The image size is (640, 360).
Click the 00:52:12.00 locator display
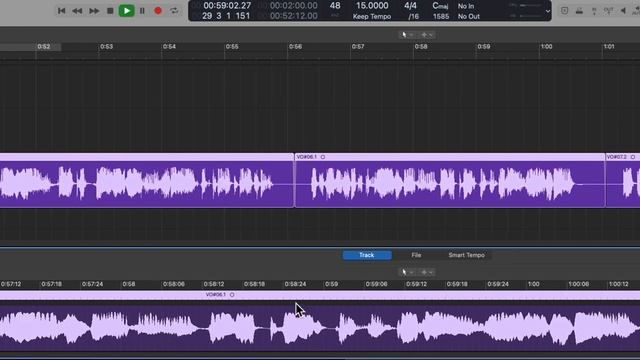[x=293, y=16]
